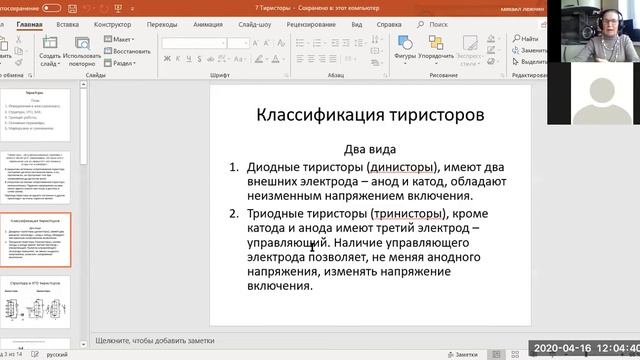Decrease font size icon

point(267,43)
